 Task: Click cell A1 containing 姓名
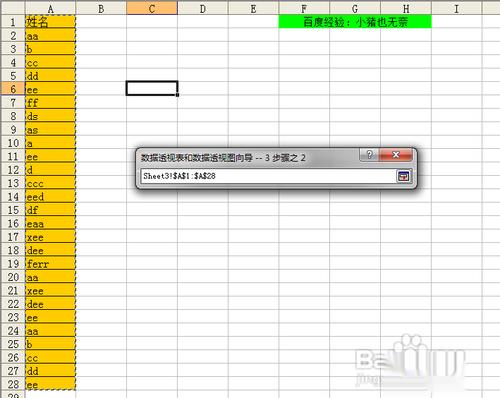coord(50,22)
